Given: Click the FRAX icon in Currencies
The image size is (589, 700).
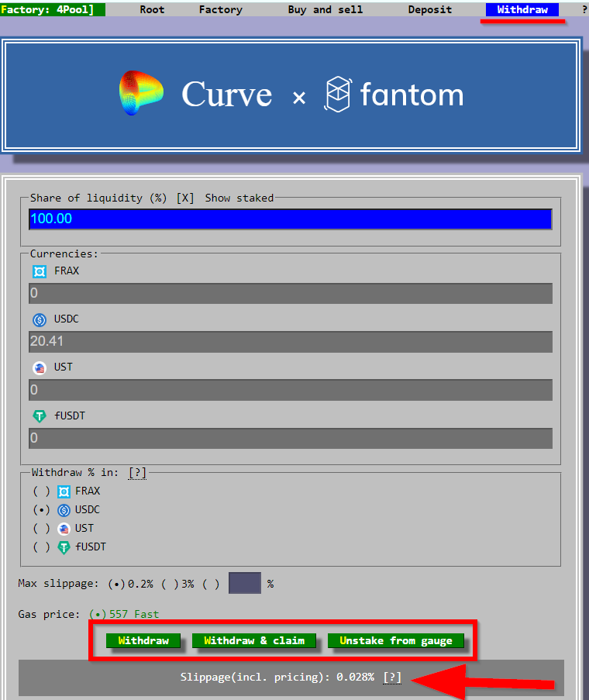Looking at the screenshot, I should pyautogui.click(x=40, y=271).
